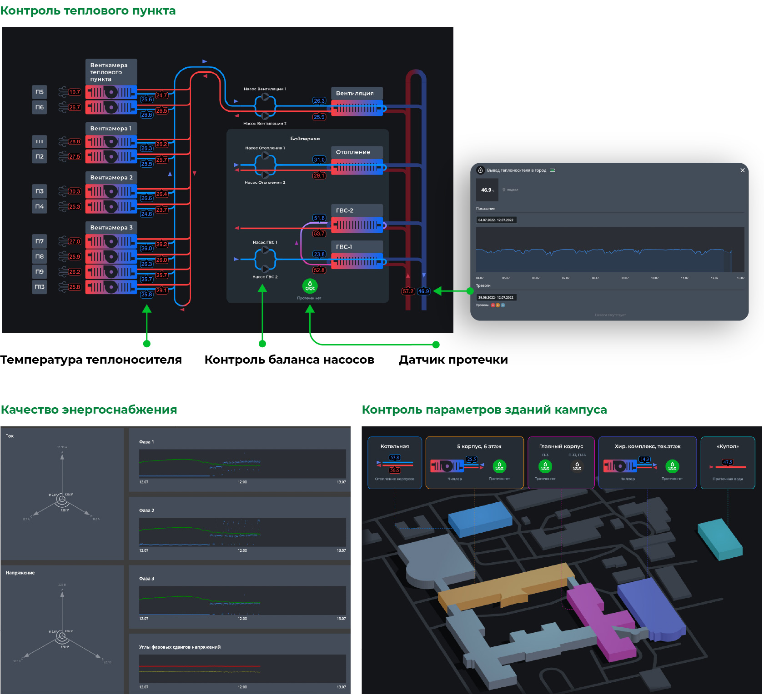Open the Котельная building card
764x700 pixels.
pos(394,462)
